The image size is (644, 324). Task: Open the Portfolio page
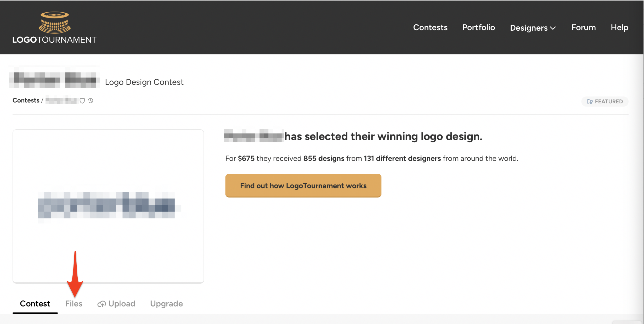click(x=478, y=27)
